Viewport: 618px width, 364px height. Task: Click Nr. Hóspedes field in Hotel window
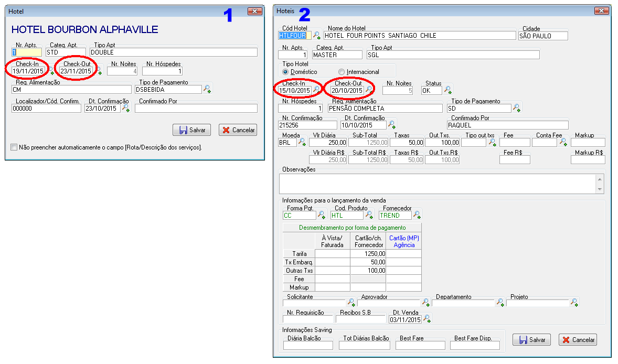pos(162,71)
